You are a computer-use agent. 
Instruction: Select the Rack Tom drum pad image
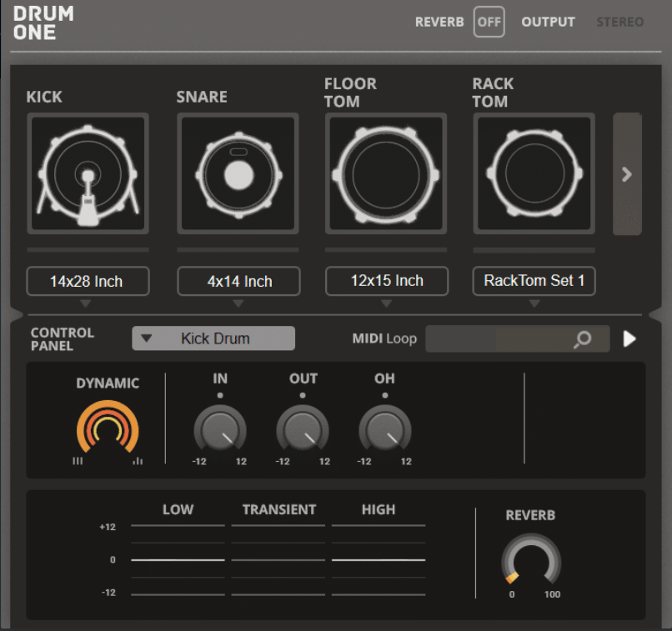[534, 173]
